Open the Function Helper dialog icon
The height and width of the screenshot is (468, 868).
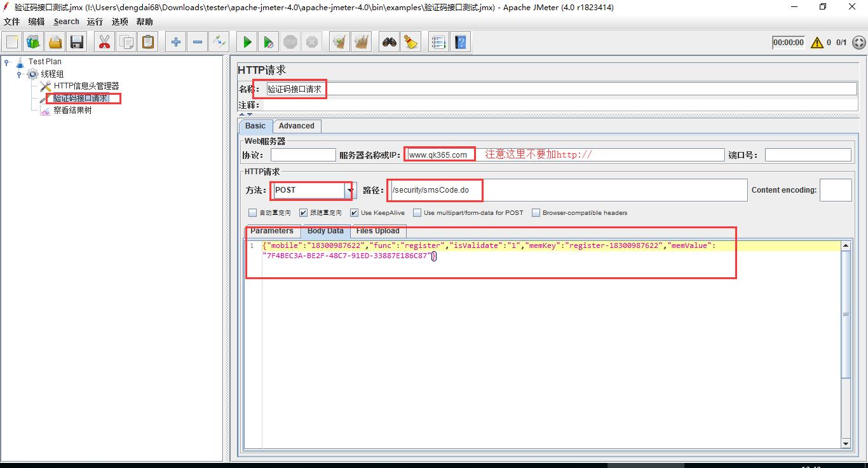(438, 42)
